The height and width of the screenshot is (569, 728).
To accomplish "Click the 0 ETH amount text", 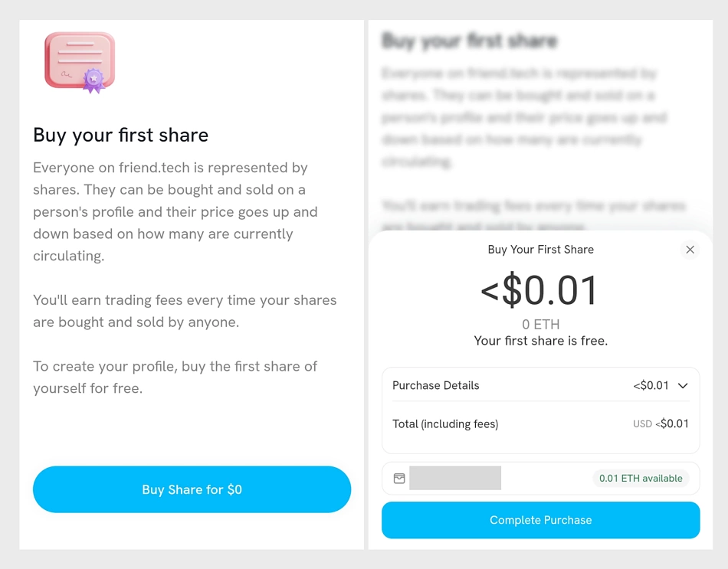I will tap(540, 325).
